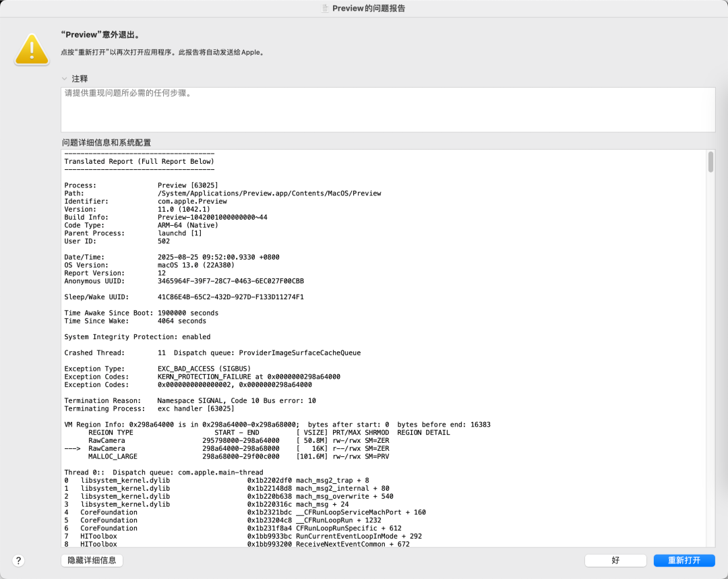This screenshot has width=728, height=579.
Task: Click build info 'Preview-1042001000000000~44'
Action: (212, 217)
